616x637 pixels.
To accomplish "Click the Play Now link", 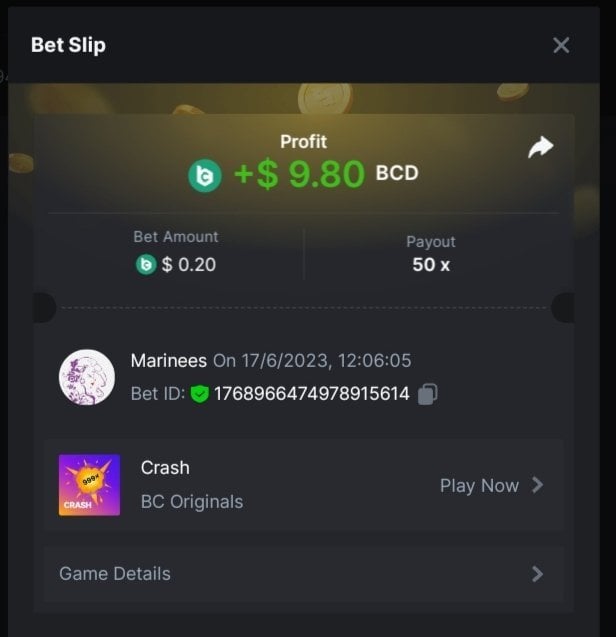I will [x=479, y=485].
